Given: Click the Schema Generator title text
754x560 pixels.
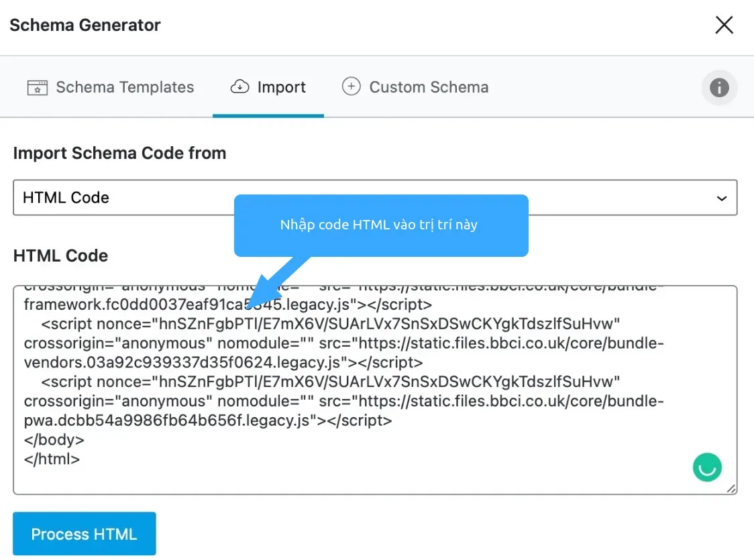Looking at the screenshot, I should (85, 25).
